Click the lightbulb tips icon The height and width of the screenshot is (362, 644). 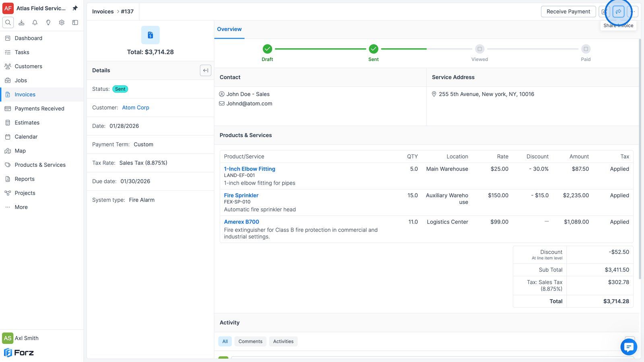click(x=48, y=23)
